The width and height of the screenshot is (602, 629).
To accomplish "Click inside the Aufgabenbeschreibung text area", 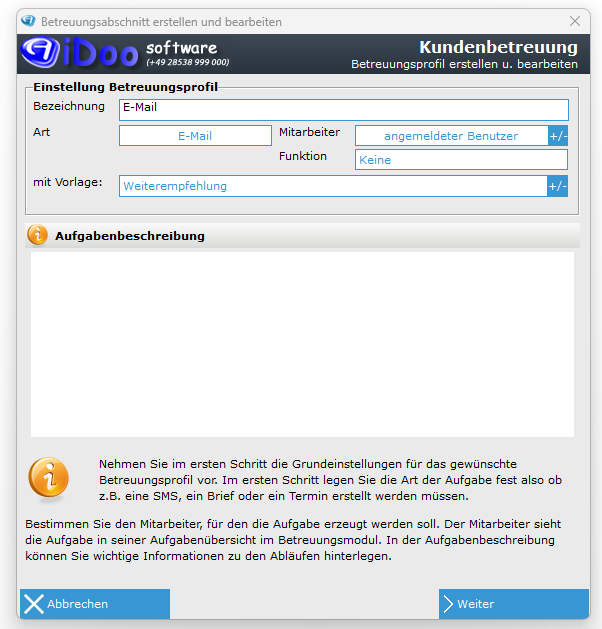I will 302,344.
